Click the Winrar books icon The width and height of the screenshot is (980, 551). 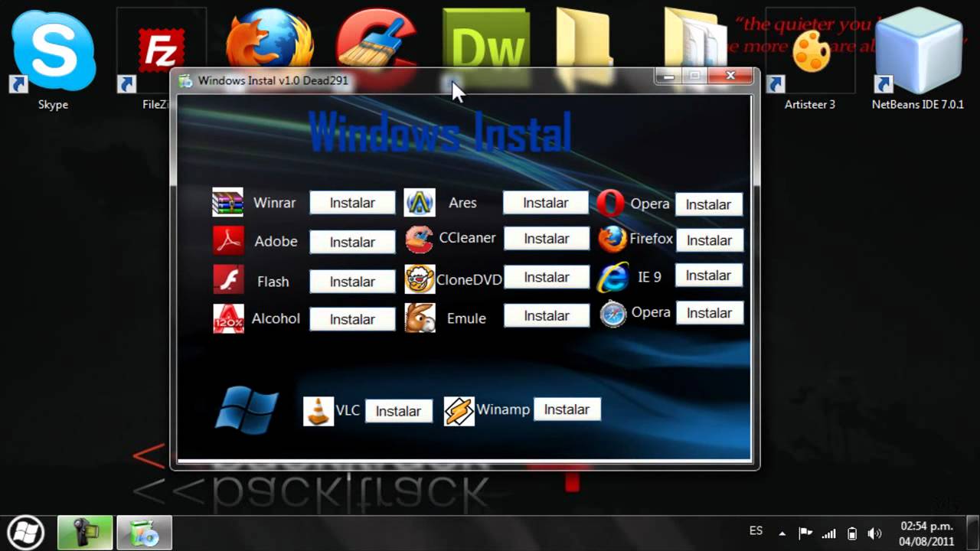227,202
